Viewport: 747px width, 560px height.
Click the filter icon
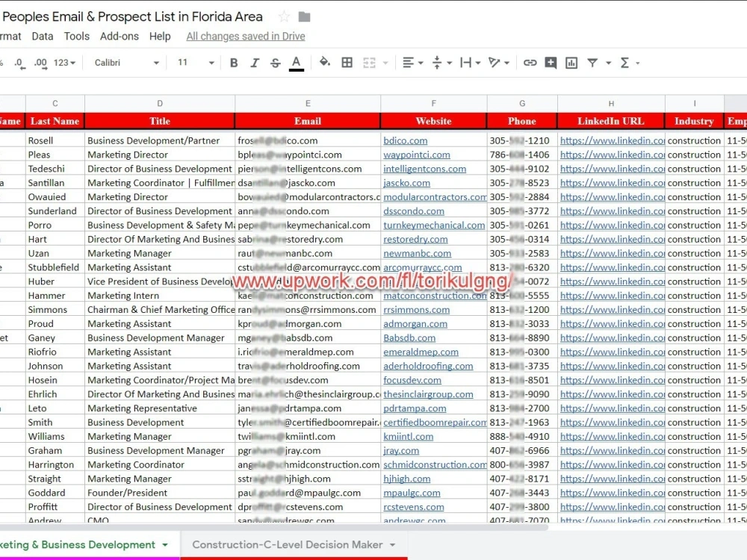coord(592,63)
